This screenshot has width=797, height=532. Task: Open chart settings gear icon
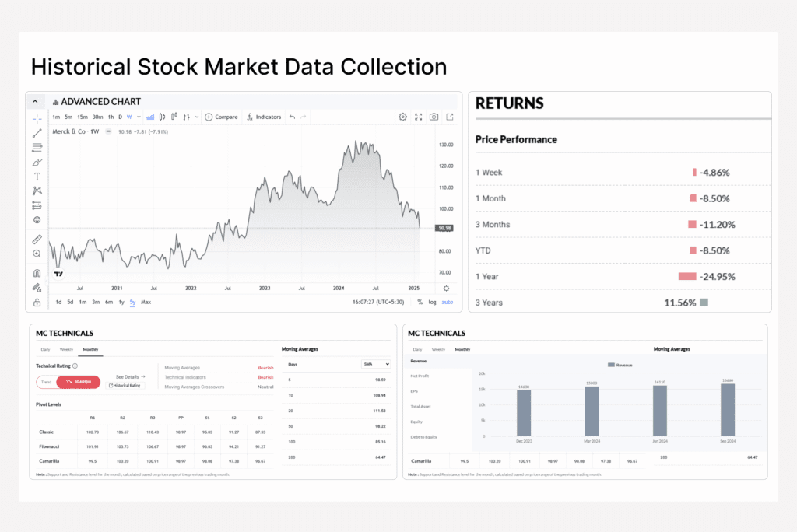tap(402, 117)
